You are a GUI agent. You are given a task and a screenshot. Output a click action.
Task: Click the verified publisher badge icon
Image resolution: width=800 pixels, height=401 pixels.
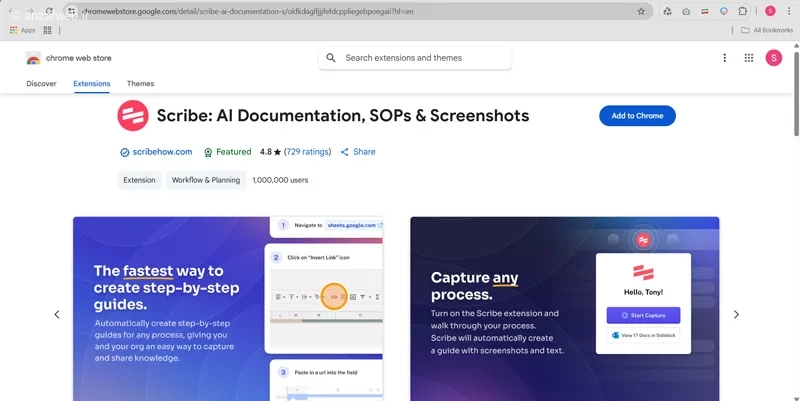point(124,152)
